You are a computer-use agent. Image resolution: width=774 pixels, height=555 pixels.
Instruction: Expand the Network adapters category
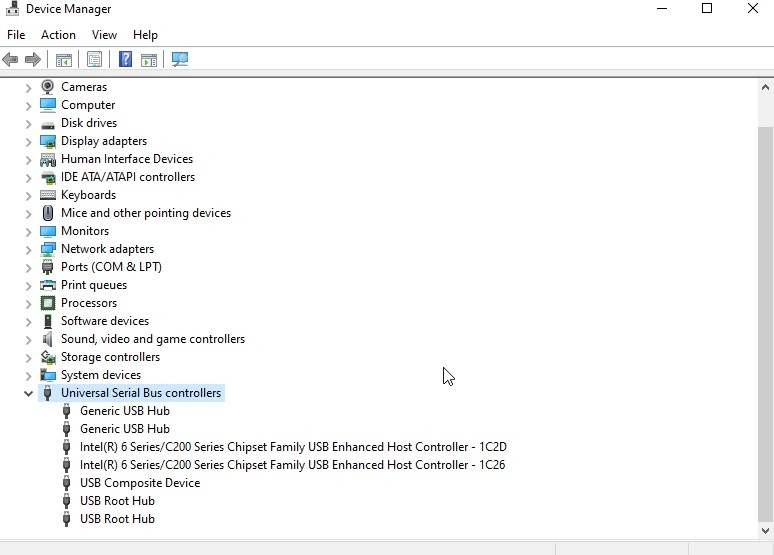(28, 250)
